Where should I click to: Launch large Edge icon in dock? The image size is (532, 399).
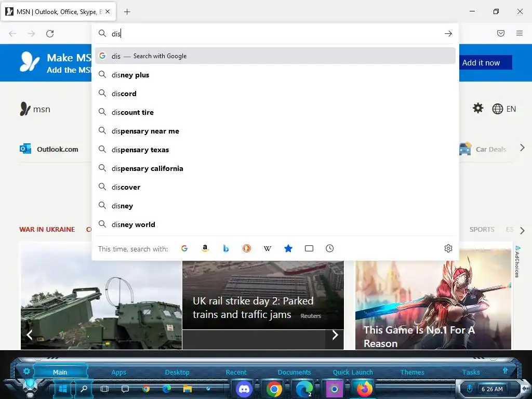(x=304, y=389)
